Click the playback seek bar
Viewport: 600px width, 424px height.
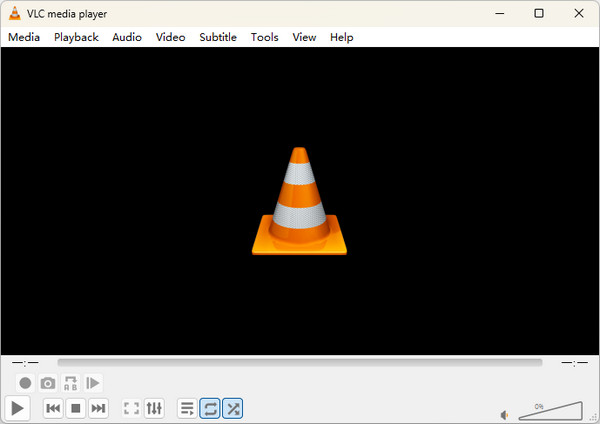pyautogui.click(x=300, y=362)
